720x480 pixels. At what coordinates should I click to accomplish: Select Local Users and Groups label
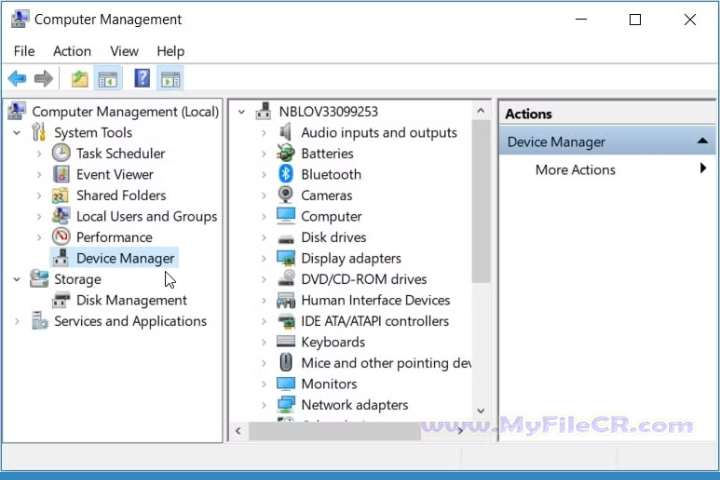(146, 216)
